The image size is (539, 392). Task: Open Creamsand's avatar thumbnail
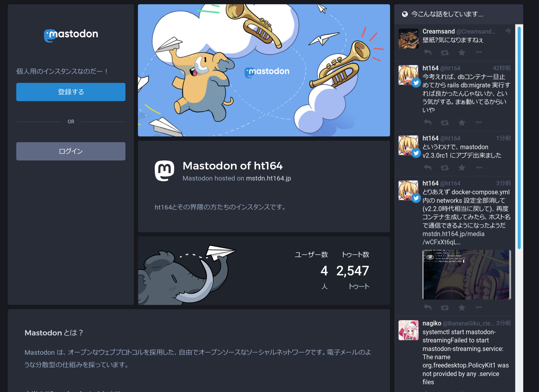click(408, 38)
